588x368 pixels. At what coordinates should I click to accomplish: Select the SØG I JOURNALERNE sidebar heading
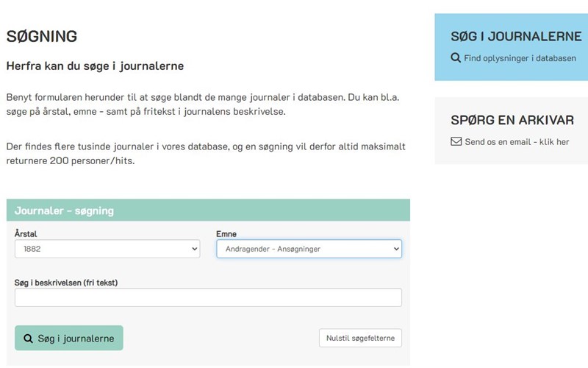pos(516,36)
